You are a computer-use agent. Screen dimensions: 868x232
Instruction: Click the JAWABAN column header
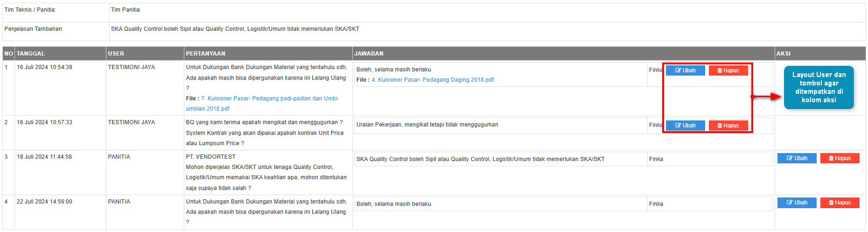369,54
